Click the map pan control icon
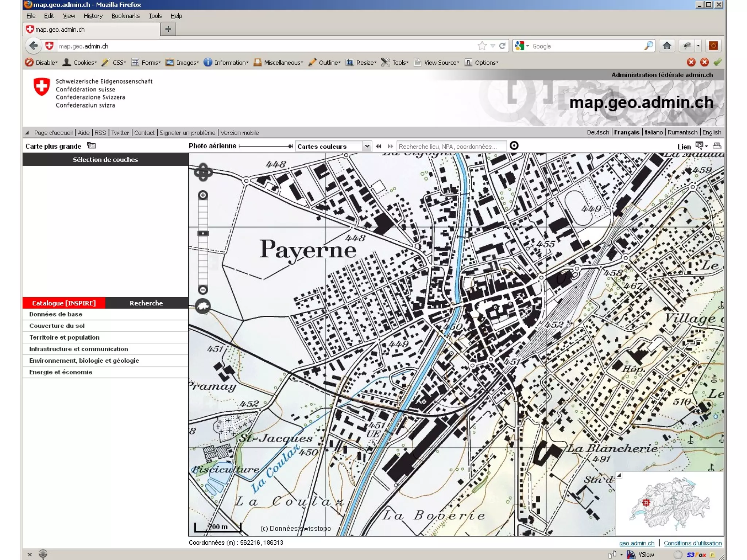Screen dimensions: 747x560 [203, 172]
